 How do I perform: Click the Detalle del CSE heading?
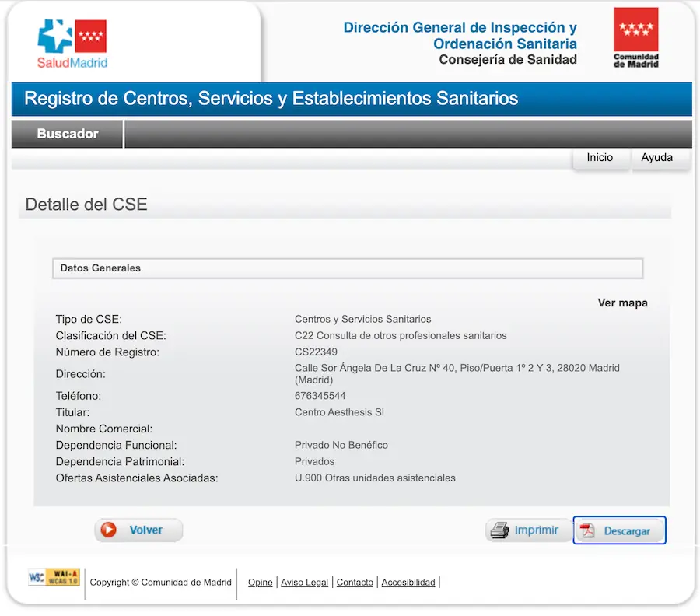(86, 205)
